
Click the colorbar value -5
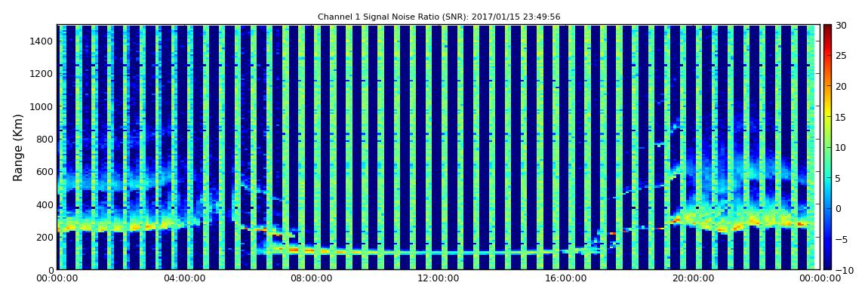click(x=842, y=239)
